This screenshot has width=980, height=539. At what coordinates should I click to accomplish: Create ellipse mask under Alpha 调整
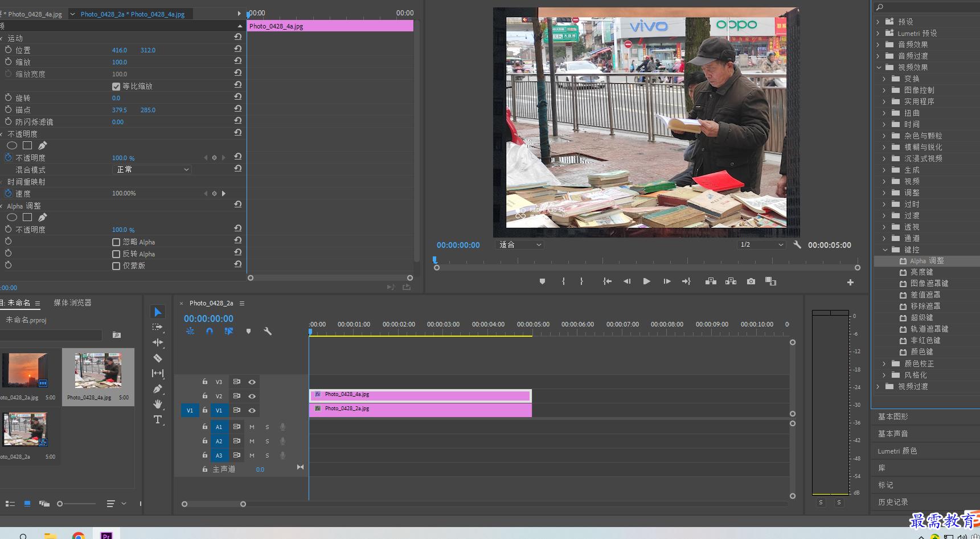click(x=12, y=217)
